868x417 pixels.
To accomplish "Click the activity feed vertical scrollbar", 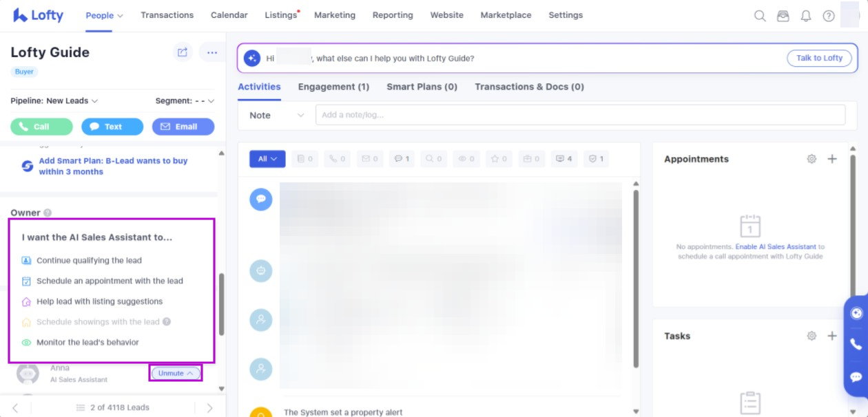I will point(635,275).
